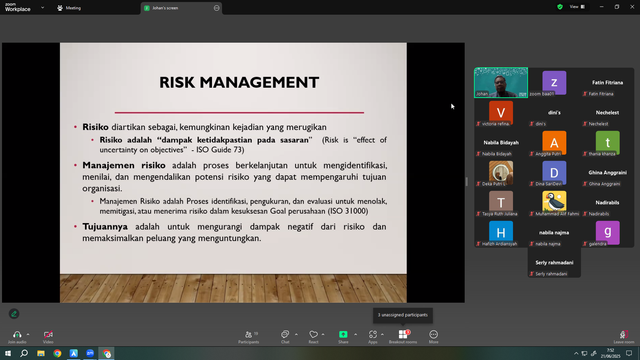
Task: Expand the chevron next to Chat
Action: 296,335
